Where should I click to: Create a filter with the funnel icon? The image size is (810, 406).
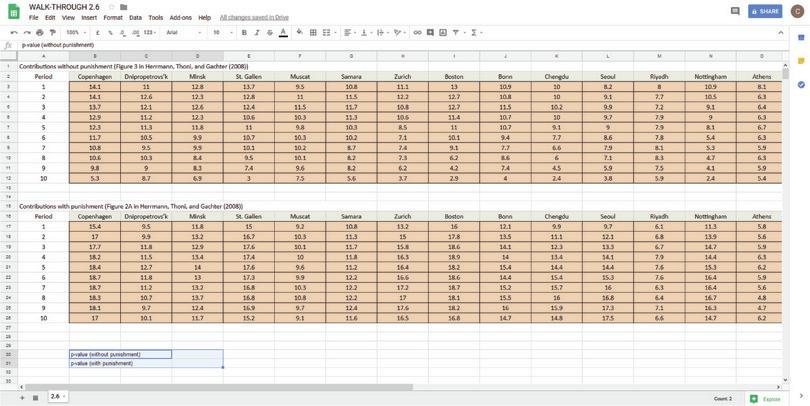point(456,33)
